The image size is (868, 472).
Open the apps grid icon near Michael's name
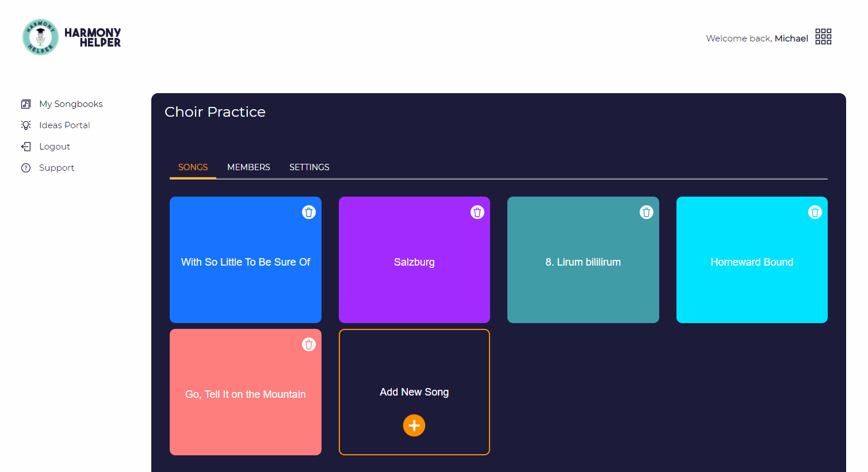point(823,36)
